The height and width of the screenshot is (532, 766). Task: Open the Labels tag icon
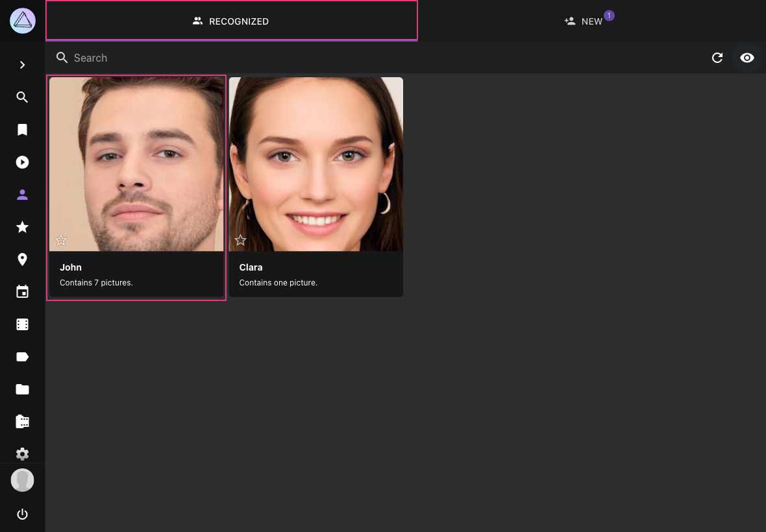point(23,357)
